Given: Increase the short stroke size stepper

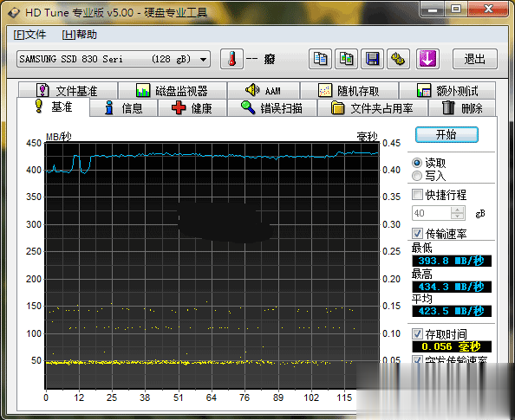Looking at the screenshot, I should click(x=458, y=210).
